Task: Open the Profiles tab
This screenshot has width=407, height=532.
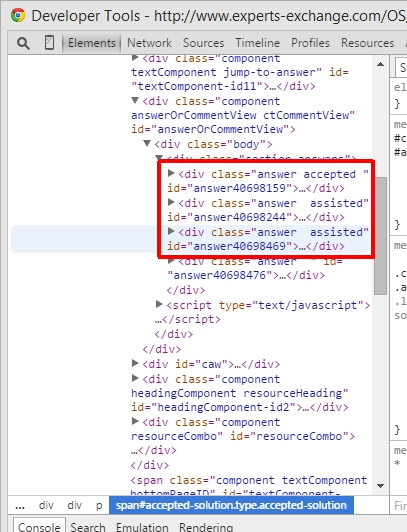Action: [x=310, y=43]
